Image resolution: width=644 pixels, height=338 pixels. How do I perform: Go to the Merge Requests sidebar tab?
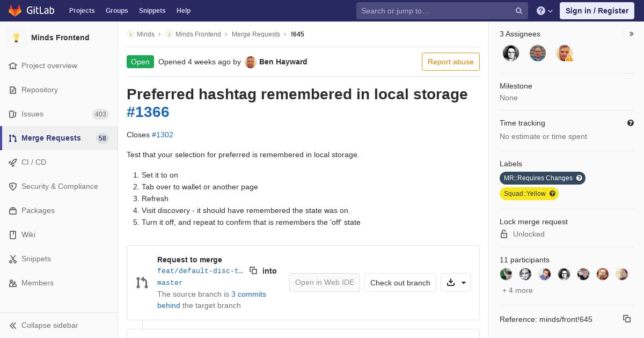[x=51, y=138]
